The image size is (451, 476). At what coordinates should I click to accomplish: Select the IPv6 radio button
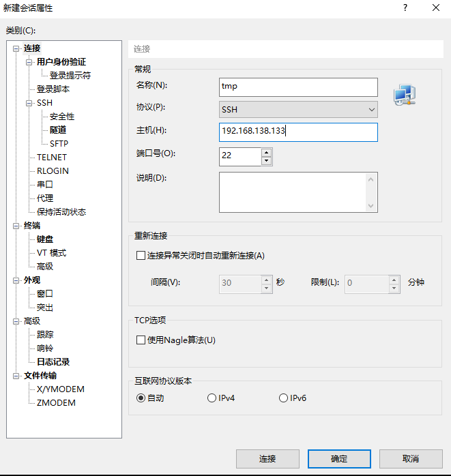click(x=283, y=398)
